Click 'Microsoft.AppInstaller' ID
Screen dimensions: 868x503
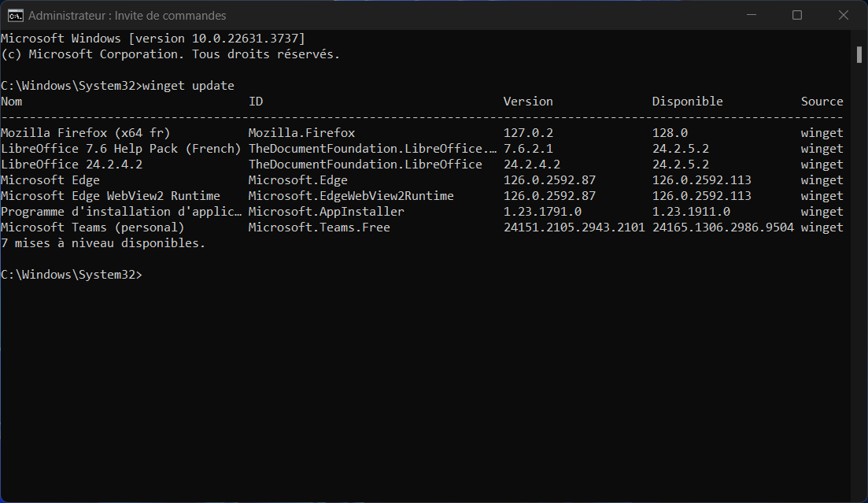click(326, 212)
